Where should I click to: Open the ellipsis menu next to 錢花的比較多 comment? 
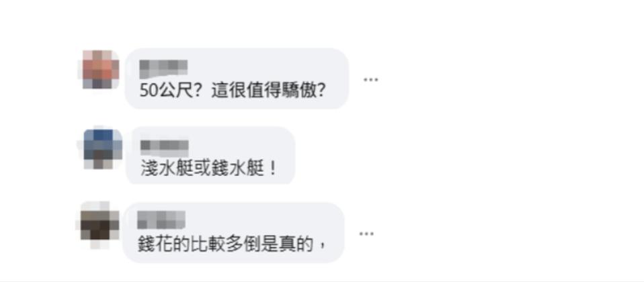(x=366, y=234)
